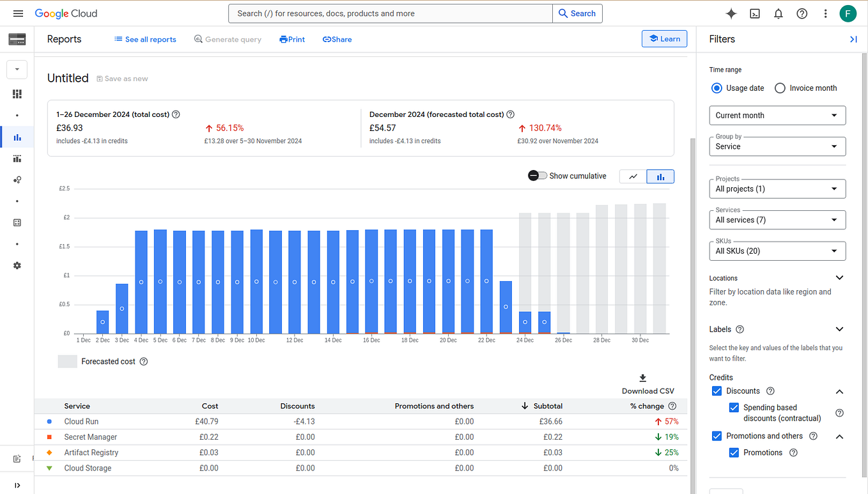Open the Current month time range dropdown
868x494 pixels.
pyautogui.click(x=777, y=115)
